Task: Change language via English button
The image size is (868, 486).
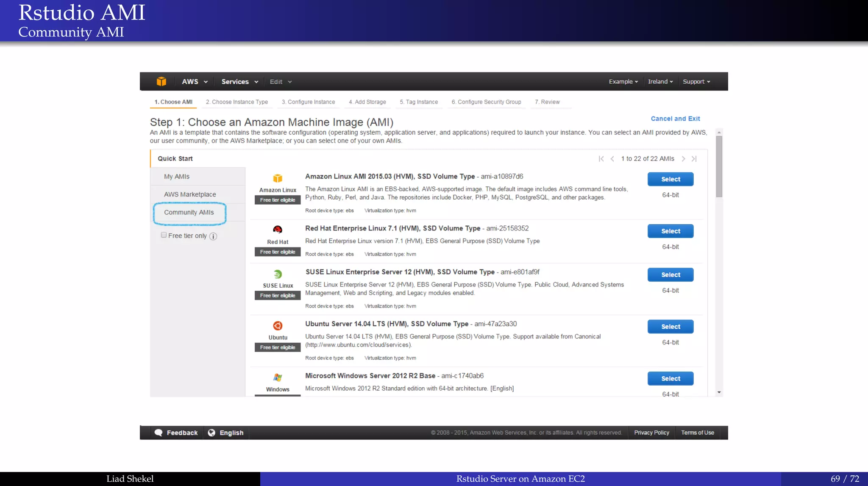Action: point(231,433)
